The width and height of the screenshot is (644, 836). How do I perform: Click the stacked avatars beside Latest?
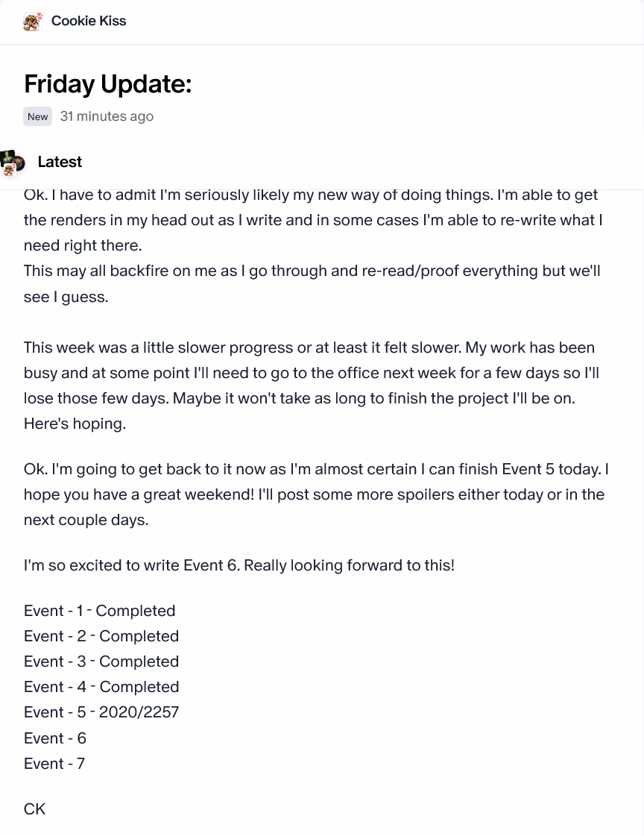(x=12, y=163)
